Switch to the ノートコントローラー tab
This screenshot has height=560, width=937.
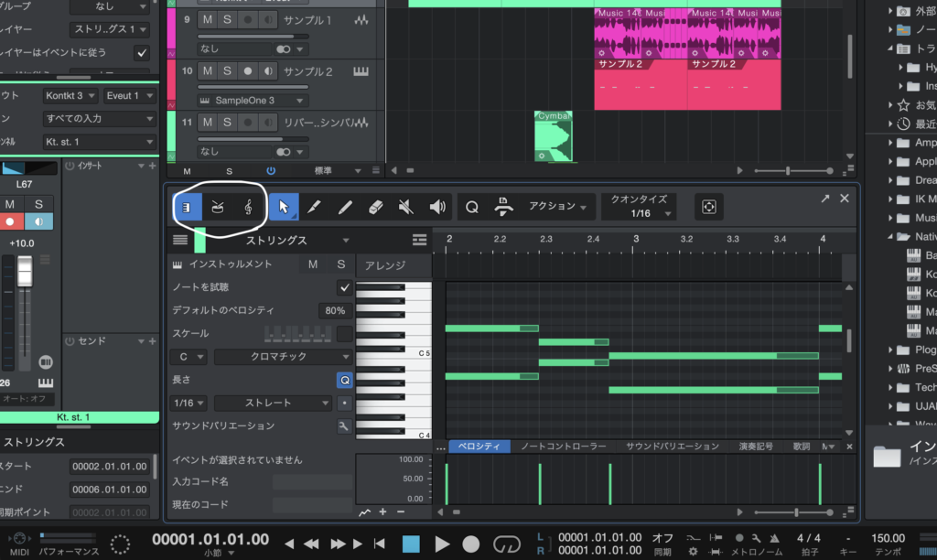click(563, 447)
